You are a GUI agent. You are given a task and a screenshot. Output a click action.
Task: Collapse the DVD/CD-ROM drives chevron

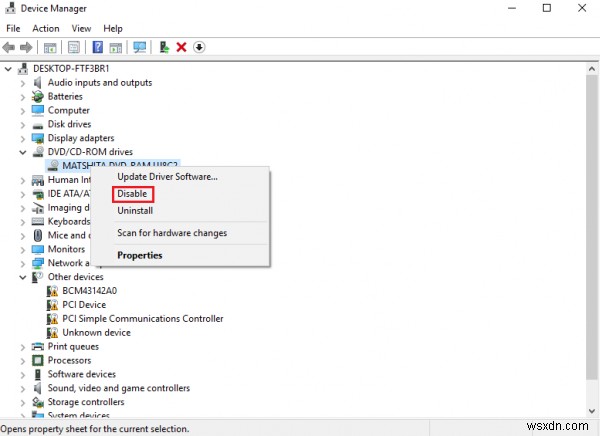click(23, 152)
